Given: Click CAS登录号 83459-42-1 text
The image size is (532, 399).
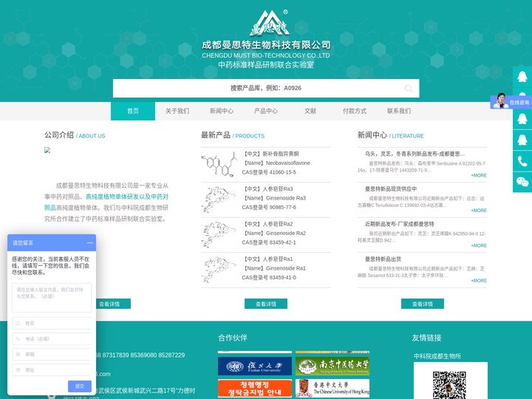Looking at the screenshot, I should coord(269,242).
